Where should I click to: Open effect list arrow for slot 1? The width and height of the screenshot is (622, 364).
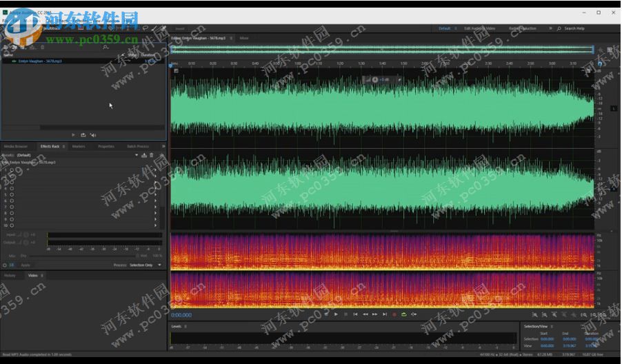click(155, 170)
